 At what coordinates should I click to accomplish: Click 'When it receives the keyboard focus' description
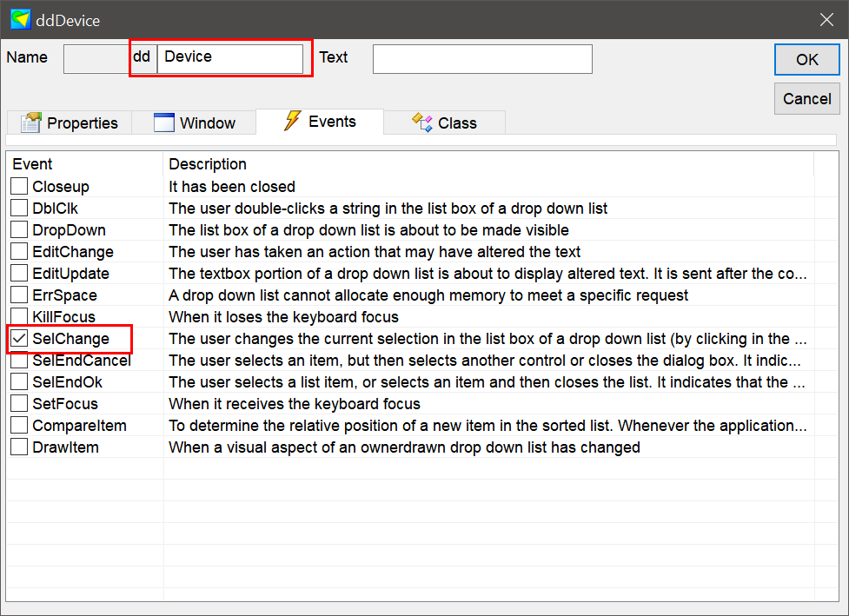tap(295, 404)
